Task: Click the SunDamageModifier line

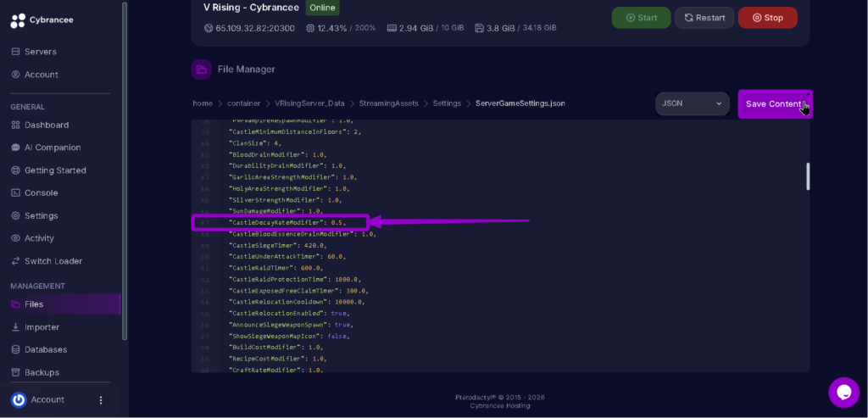Action: click(275, 211)
